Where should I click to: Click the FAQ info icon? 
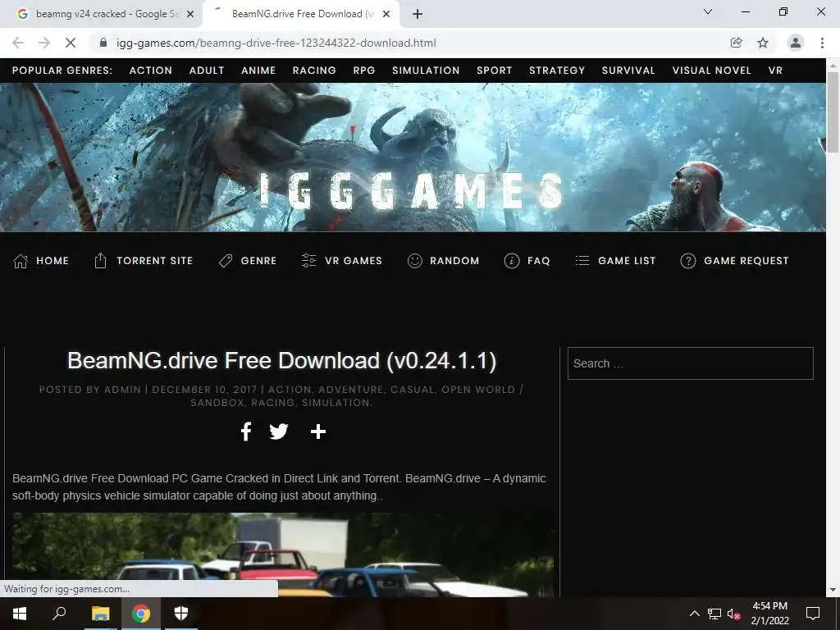[x=512, y=261]
